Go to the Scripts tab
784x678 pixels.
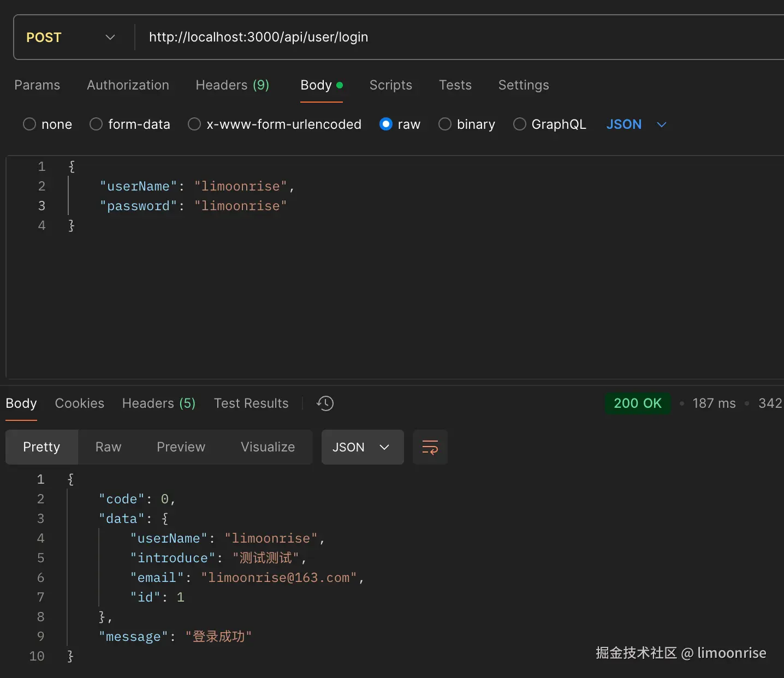[x=390, y=85]
